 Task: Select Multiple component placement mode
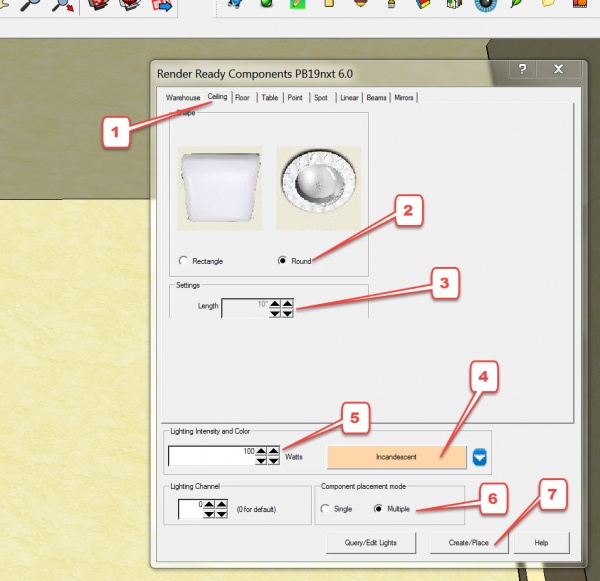tap(379, 509)
